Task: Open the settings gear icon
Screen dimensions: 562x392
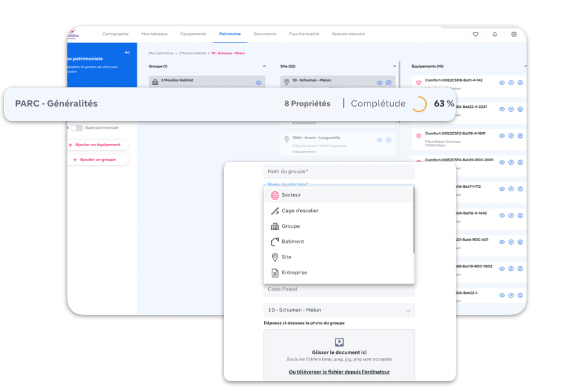Action: point(514,34)
